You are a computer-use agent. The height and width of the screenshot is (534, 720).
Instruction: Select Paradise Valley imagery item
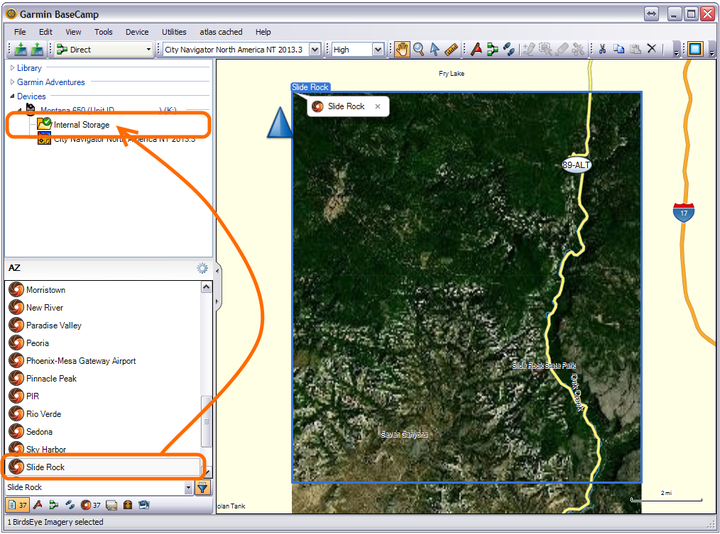(54, 326)
